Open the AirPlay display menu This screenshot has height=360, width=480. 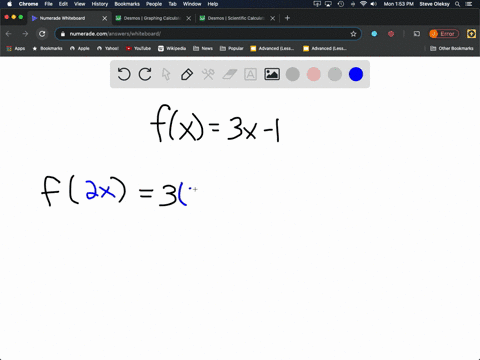[328, 4]
